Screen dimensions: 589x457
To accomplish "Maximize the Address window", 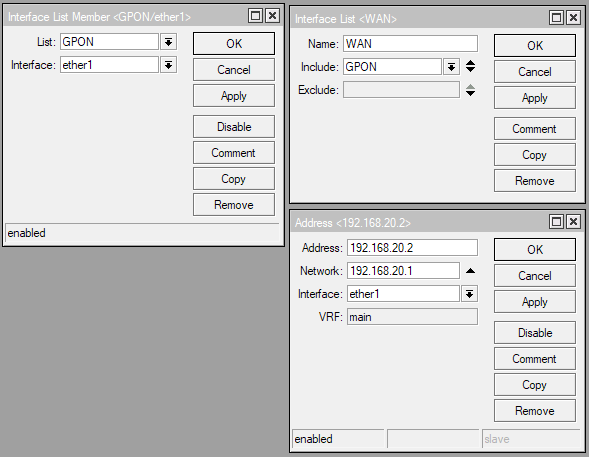I will pos(556,222).
